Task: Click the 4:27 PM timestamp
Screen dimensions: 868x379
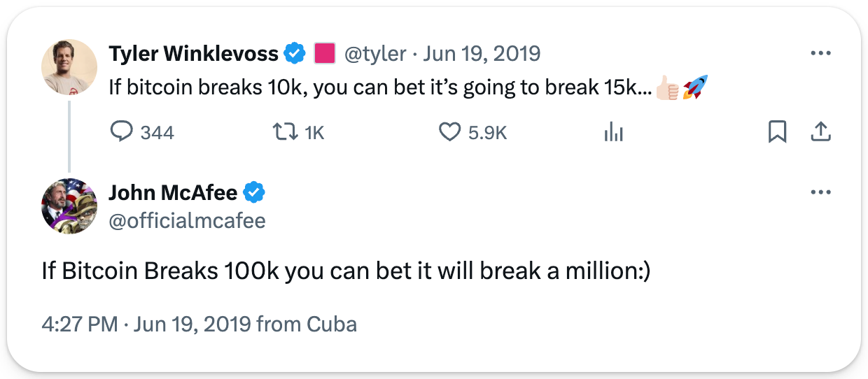Action: coord(80,324)
